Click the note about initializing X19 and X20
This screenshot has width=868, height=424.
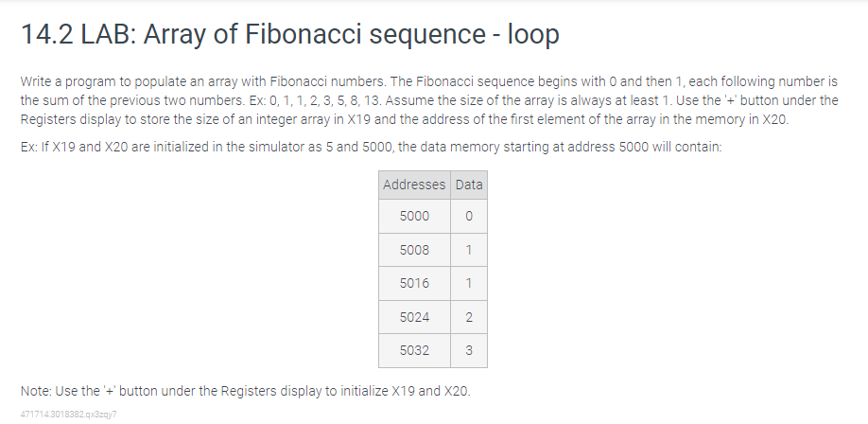[245, 391]
